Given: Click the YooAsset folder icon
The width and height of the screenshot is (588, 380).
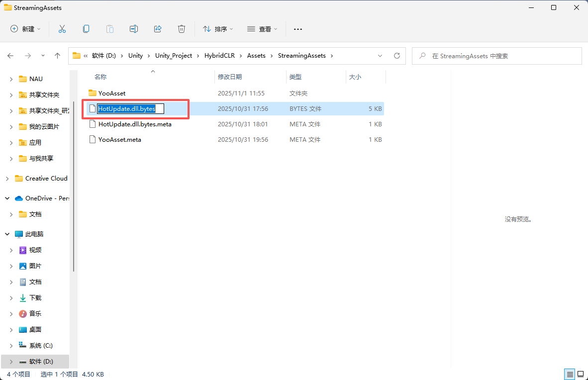Looking at the screenshot, I should click(x=92, y=93).
